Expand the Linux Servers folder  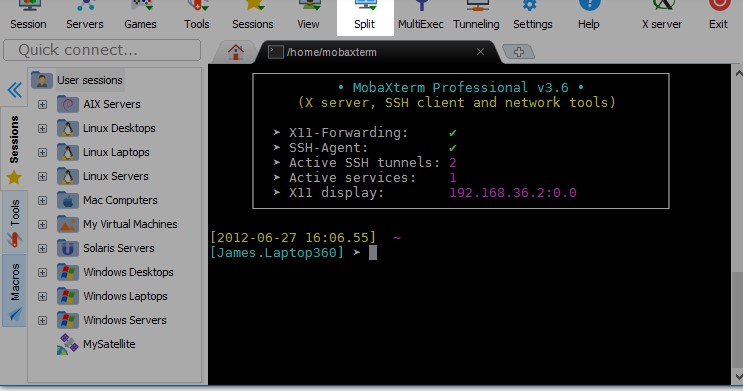[x=42, y=176]
